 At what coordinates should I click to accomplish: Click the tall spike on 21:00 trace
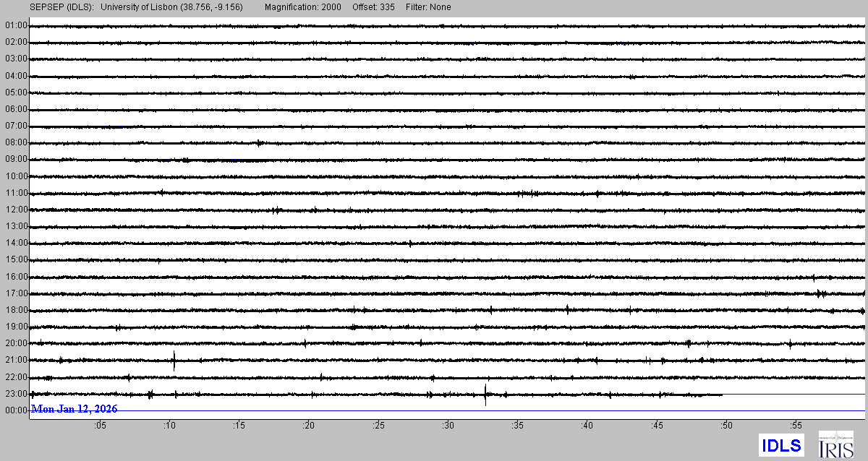(174, 360)
